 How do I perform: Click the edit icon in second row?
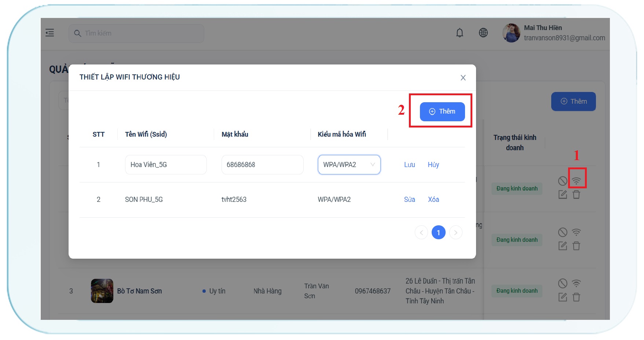click(x=563, y=246)
